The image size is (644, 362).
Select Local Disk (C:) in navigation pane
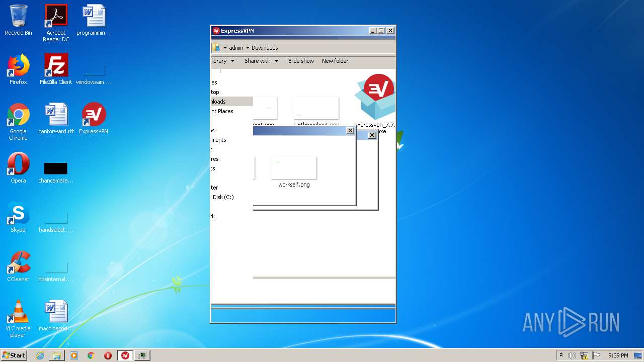pos(223,197)
